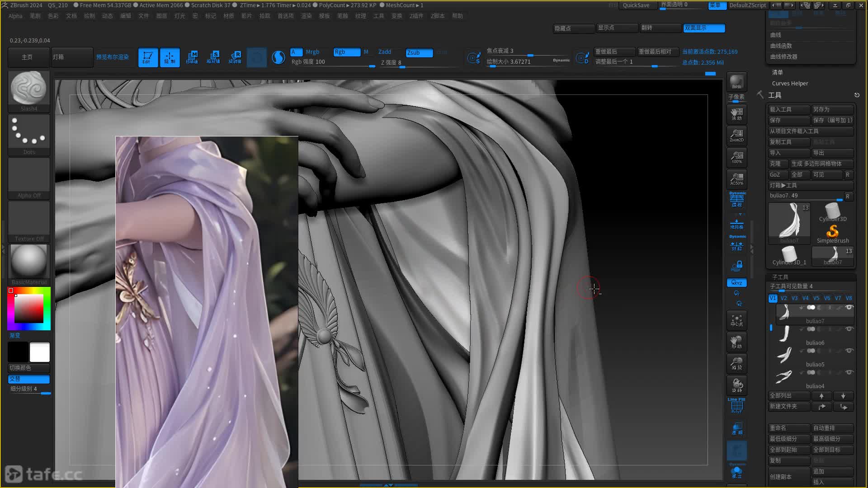The width and height of the screenshot is (868, 488).
Task: Open the 笔刷 (Brush) menu
Action: click(35, 16)
